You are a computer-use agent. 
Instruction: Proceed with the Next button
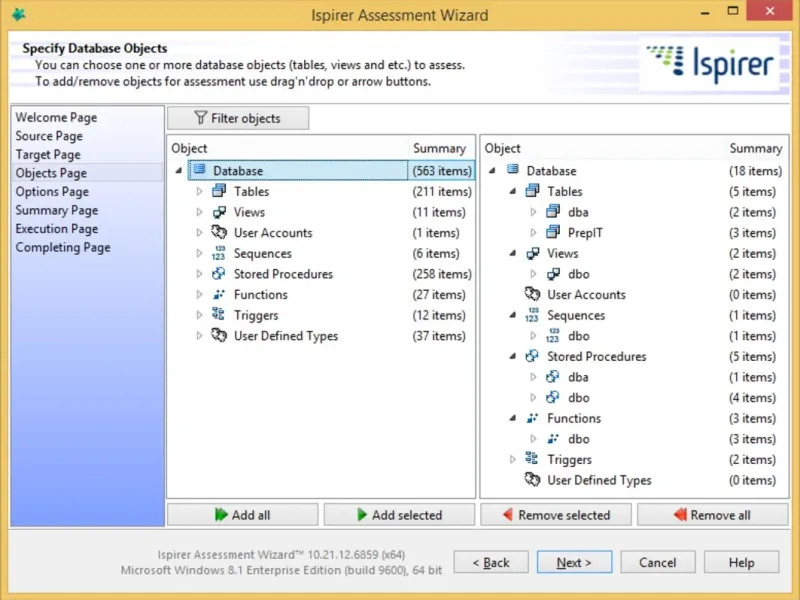(x=574, y=562)
